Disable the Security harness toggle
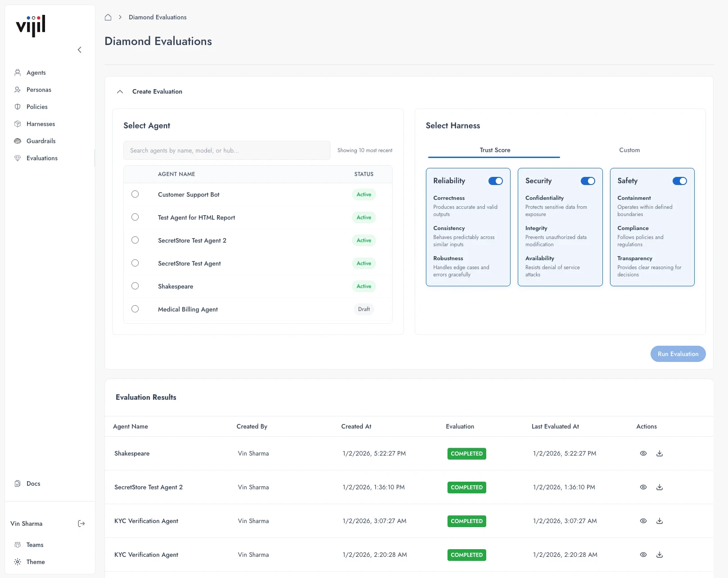The image size is (728, 578). (x=588, y=181)
